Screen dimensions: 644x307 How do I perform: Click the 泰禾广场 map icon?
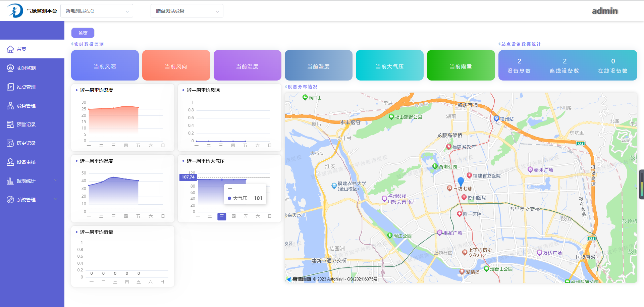[530, 170]
